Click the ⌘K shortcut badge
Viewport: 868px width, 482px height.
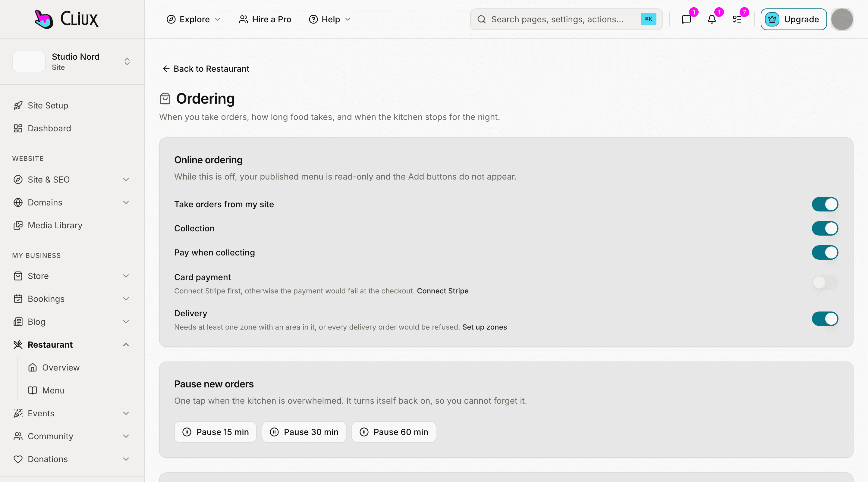(648, 19)
